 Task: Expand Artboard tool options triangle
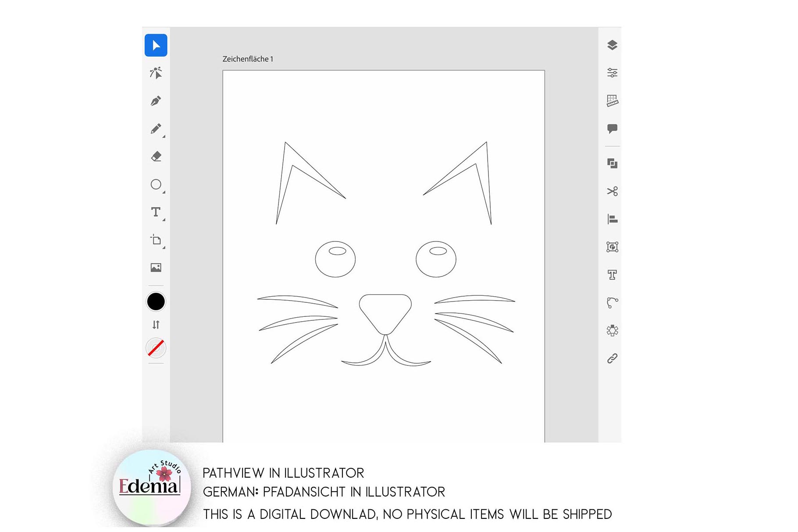point(164,248)
